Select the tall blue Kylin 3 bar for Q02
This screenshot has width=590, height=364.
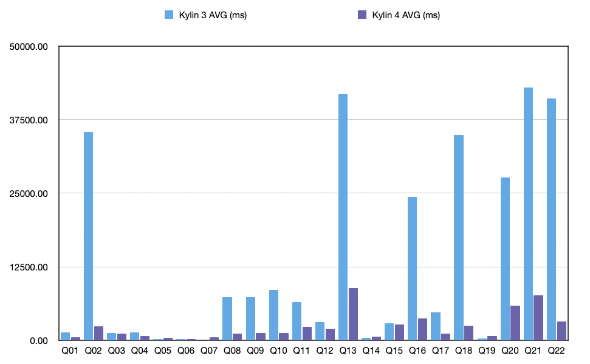pos(89,236)
